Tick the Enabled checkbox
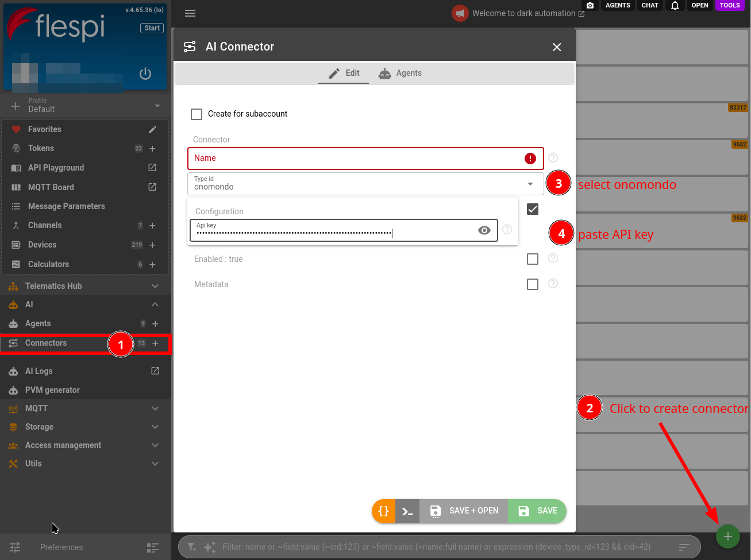This screenshot has width=751, height=560. (x=533, y=259)
